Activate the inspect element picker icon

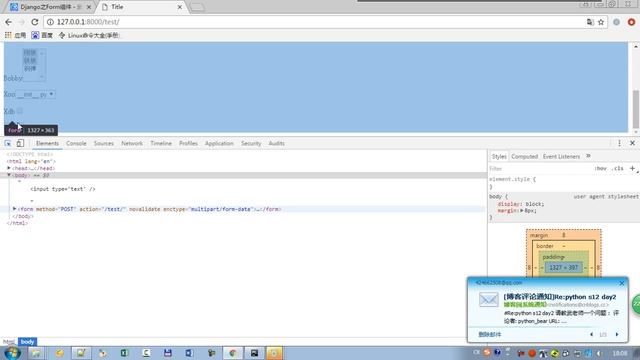coord(8,143)
